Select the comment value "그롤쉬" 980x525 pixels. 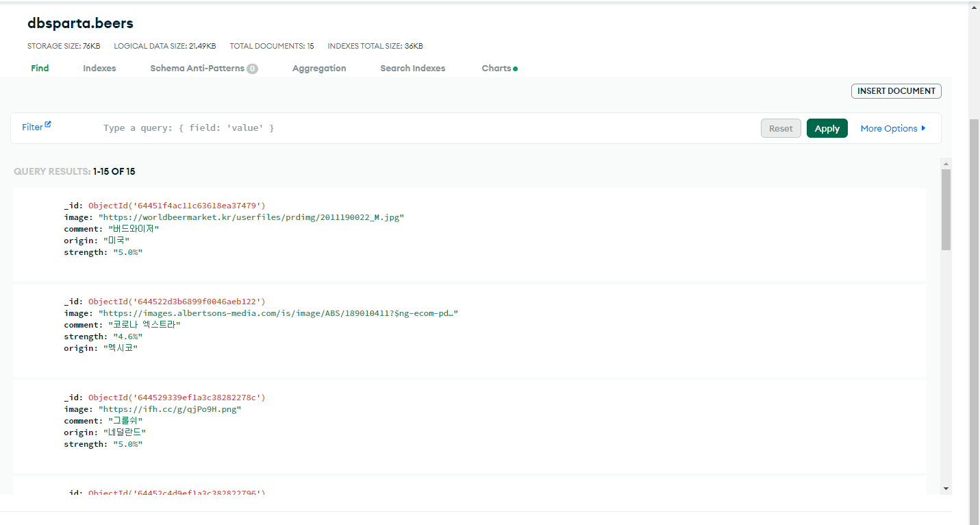tap(125, 421)
